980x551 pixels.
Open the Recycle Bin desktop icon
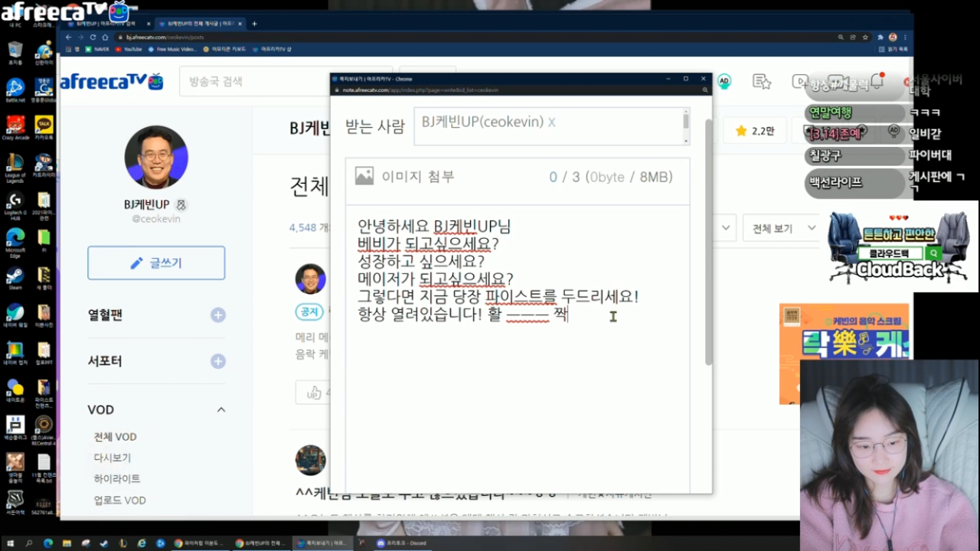[x=15, y=52]
